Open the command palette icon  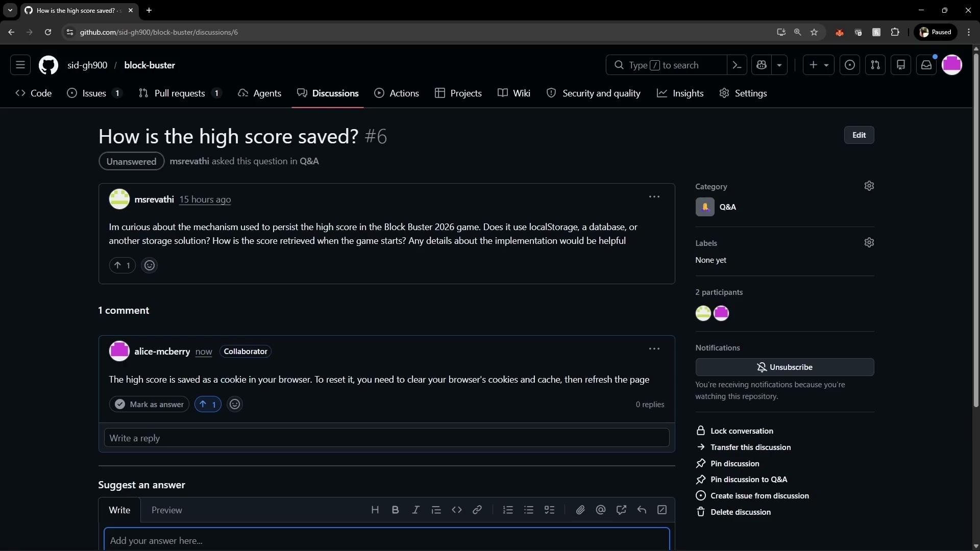737,65
